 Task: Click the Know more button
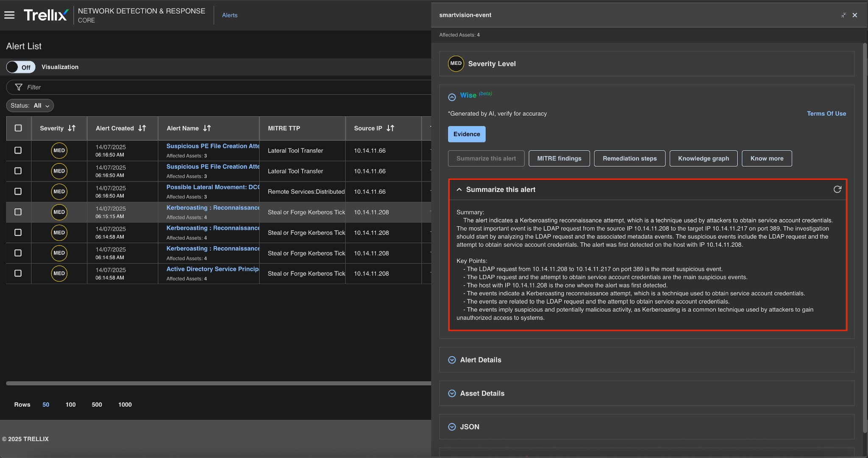[x=767, y=159]
